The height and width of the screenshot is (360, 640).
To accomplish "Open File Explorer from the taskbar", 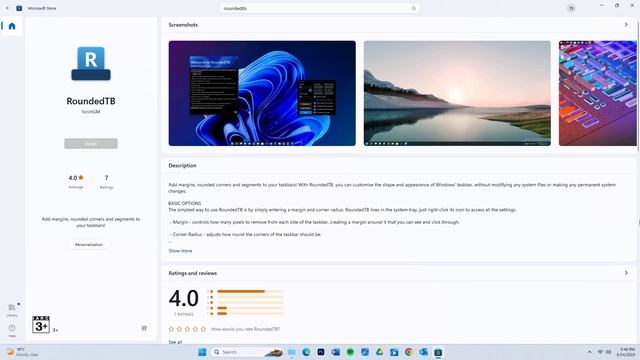I will click(291, 352).
